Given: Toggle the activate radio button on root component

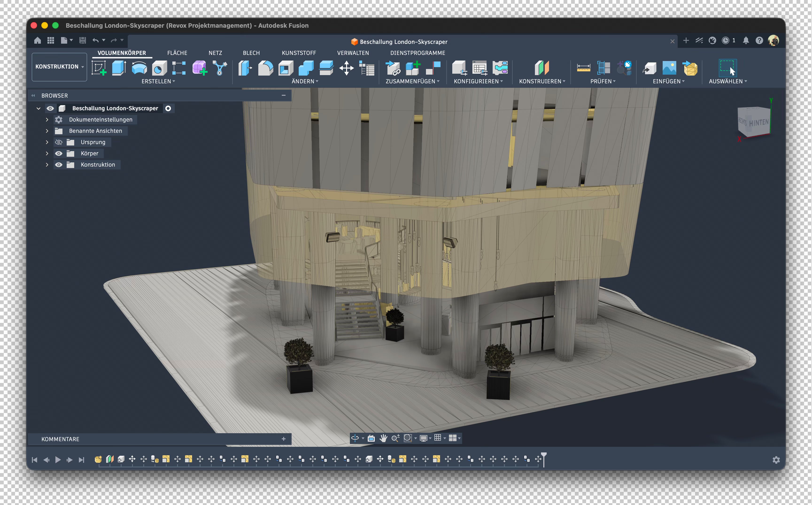Looking at the screenshot, I should pyautogui.click(x=168, y=108).
